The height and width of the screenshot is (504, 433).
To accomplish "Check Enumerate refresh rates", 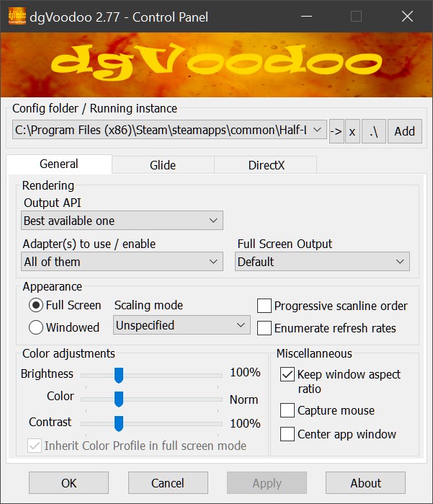I will (x=264, y=328).
